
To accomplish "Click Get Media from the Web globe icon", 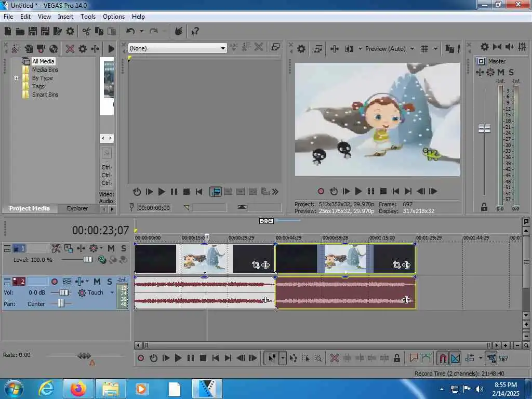I will [54, 49].
